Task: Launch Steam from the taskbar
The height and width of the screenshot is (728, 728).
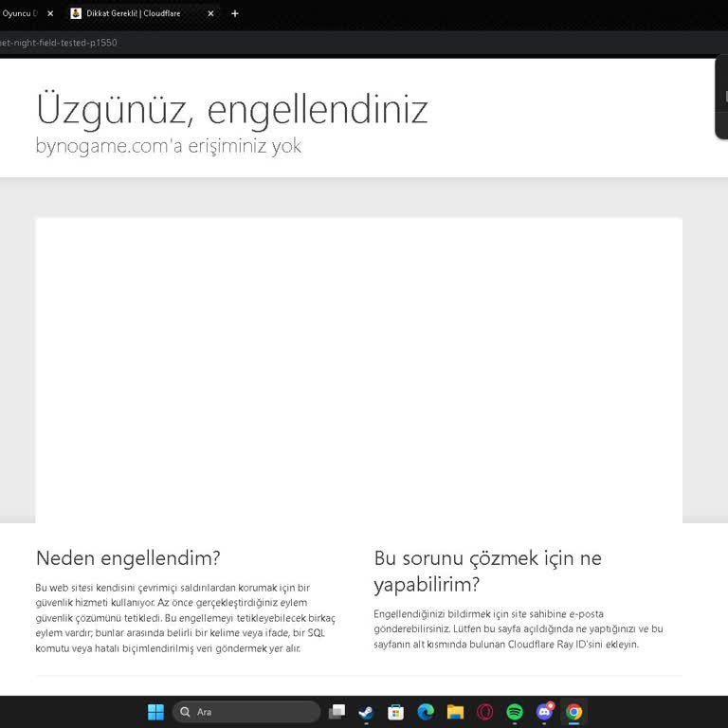Action: coord(366,712)
